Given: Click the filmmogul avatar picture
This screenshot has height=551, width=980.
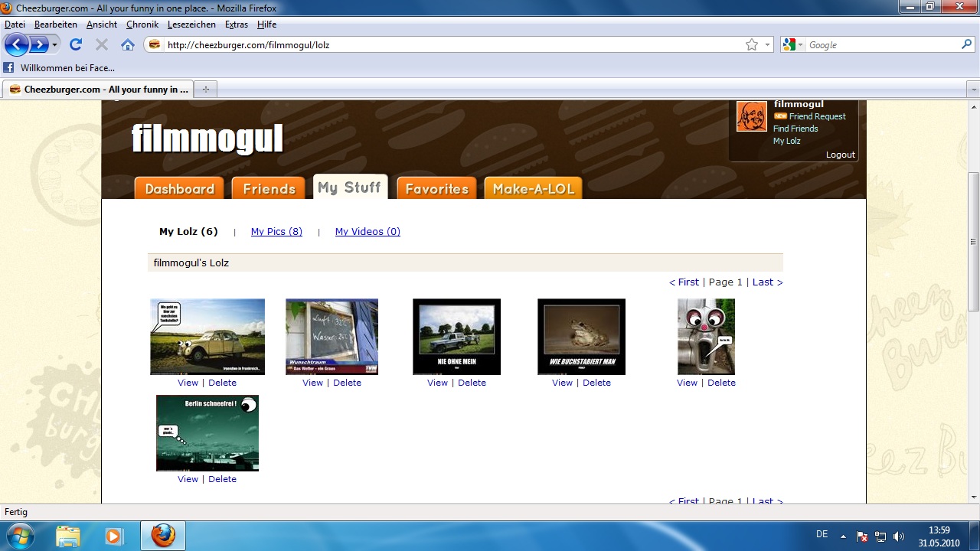Looking at the screenshot, I should click(x=752, y=116).
